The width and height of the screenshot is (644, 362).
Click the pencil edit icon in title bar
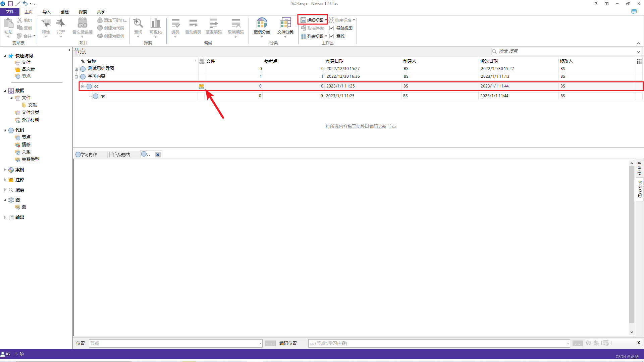18,4
